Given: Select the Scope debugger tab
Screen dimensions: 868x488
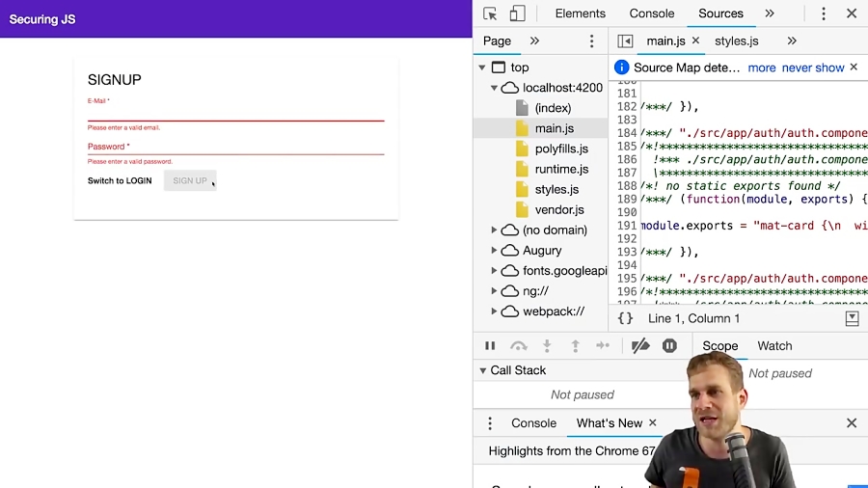Looking at the screenshot, I should tap(719, 346).
